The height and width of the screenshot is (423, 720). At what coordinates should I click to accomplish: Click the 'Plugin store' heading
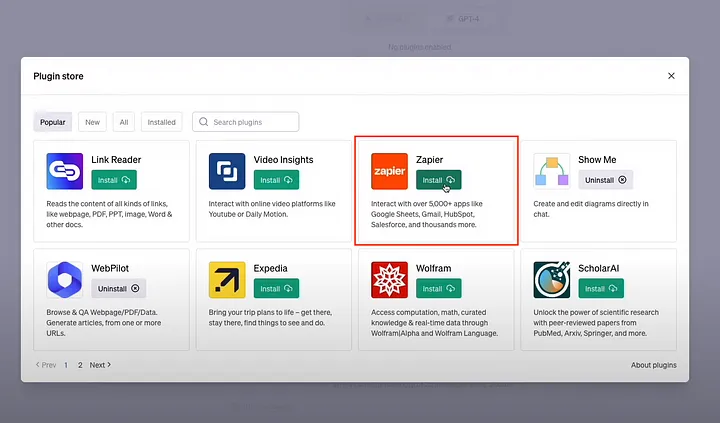tap(58, 76)
